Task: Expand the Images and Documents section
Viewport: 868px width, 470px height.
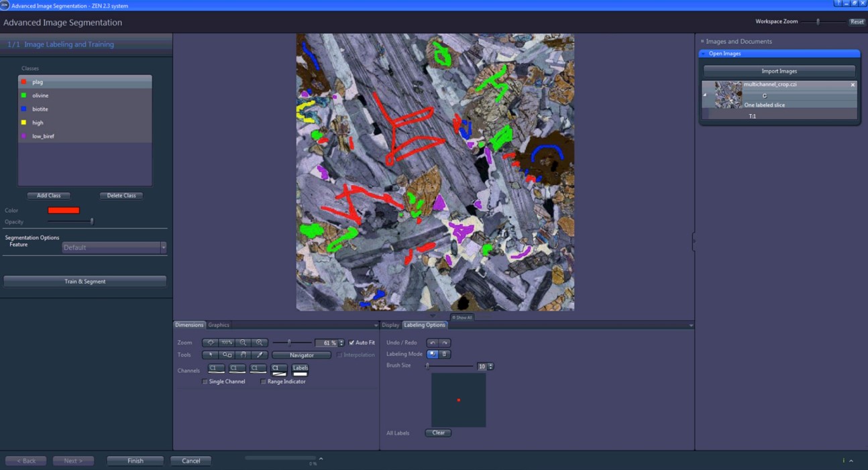Action: [x=701, y=41]
